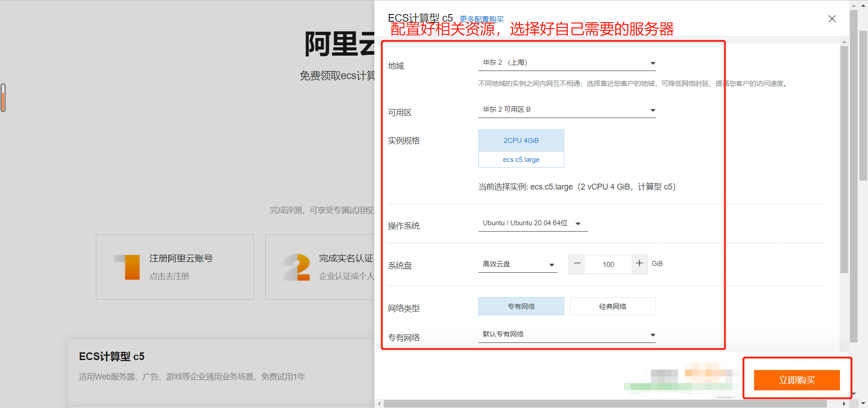The width and height of the screenshot is (868, 408).
Task: Open the availability zone dropdown 华东 2 可用区 B
Action: pyautogui.click(x=567, y=110)
